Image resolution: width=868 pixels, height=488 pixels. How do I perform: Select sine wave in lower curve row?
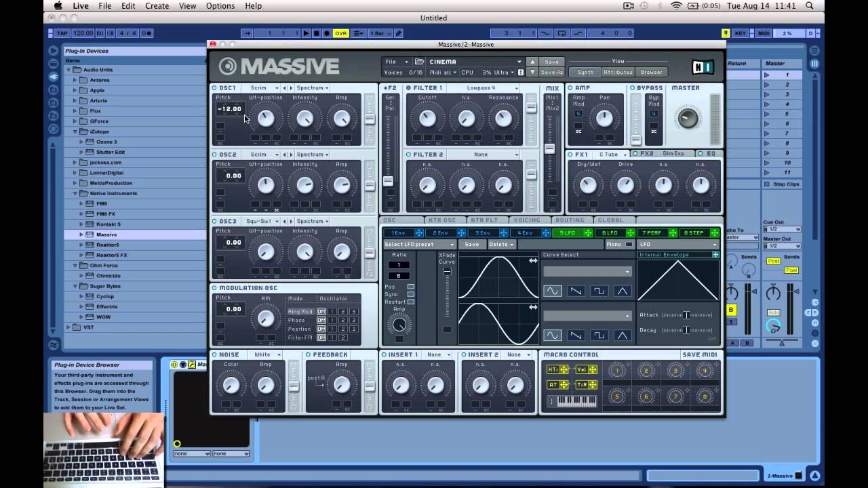tap(553, 335)
